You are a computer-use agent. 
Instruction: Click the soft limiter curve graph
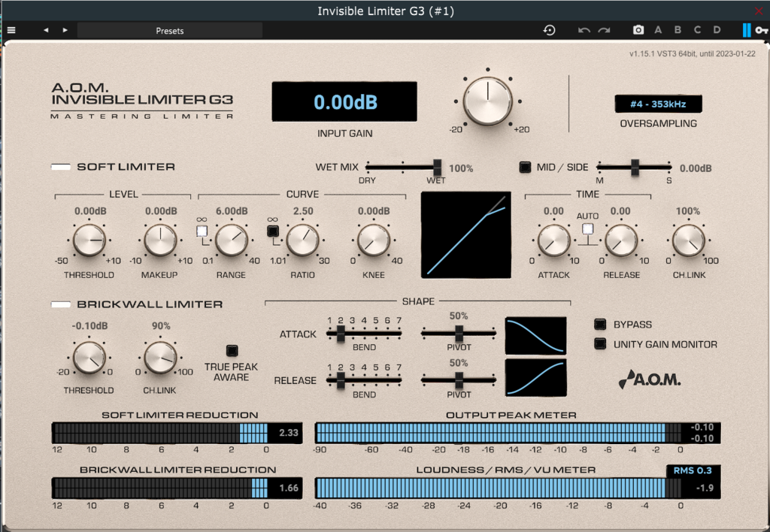point(466,235)
